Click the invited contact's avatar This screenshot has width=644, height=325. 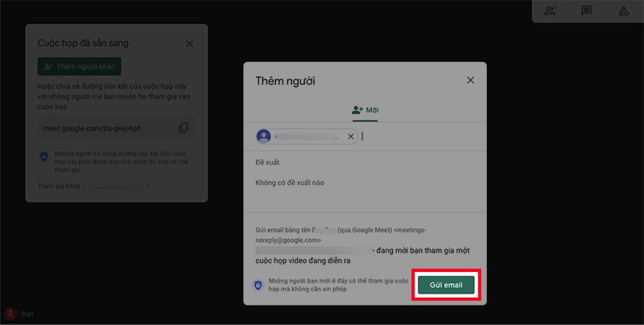click(x=263, y=137)
